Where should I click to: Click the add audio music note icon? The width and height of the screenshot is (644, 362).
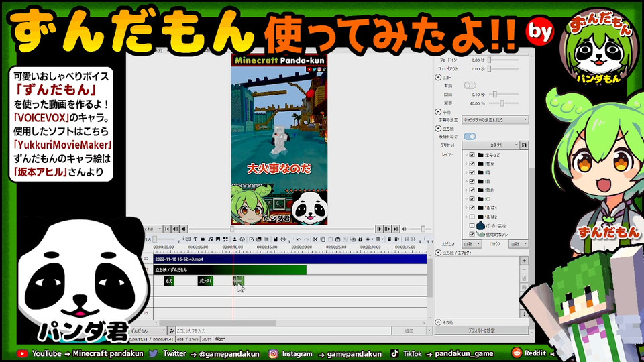coord(210,239)
